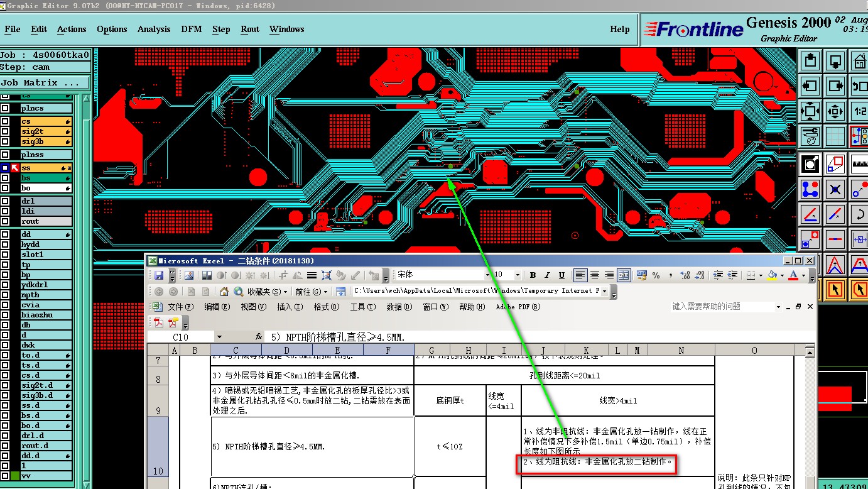The width and height of the screenshot is (868, 489).
Task: Click the pan right arrow icon
Action: coord(835,86)
